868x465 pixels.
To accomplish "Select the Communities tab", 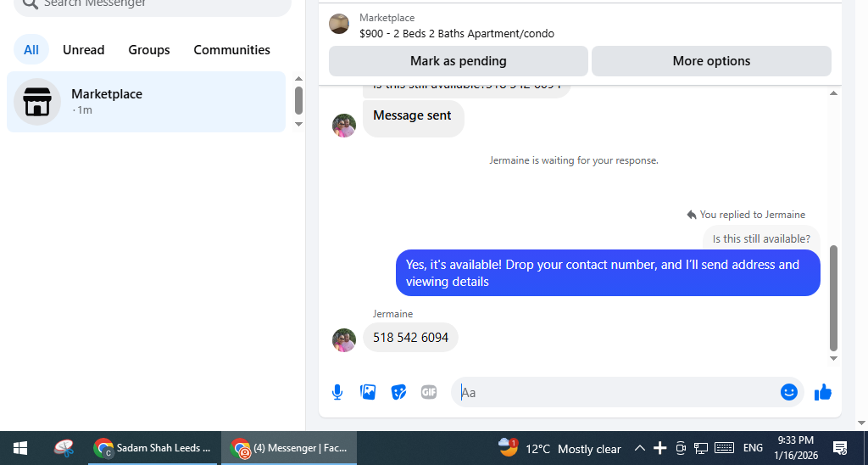I will pyautogui.click(x=232, y=50).
